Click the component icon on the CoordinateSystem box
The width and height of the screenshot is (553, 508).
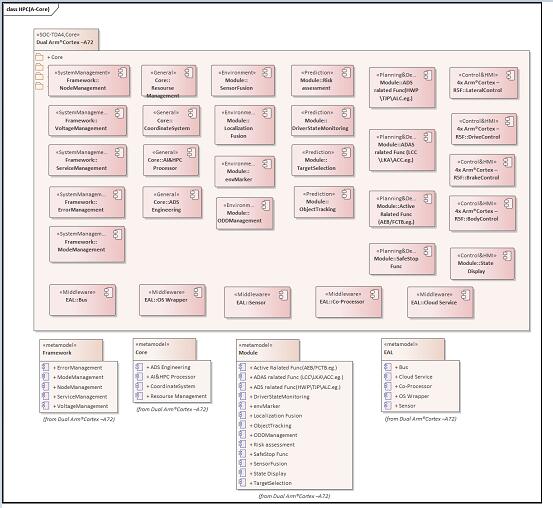[x=192, y=113]
